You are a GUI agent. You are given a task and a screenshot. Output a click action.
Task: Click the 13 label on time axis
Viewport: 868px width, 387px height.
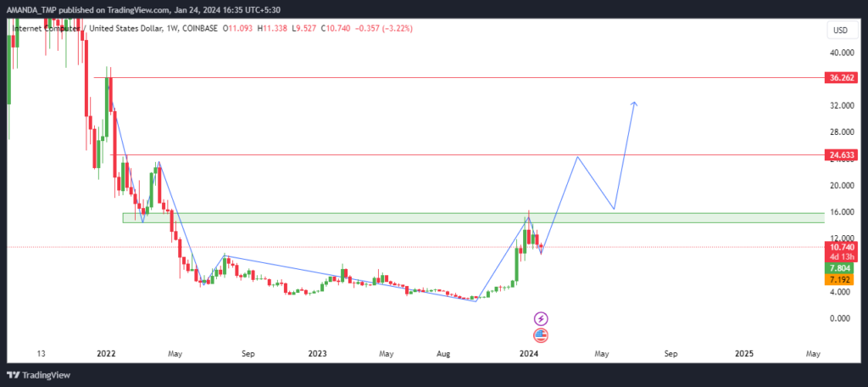pos(41,353)
